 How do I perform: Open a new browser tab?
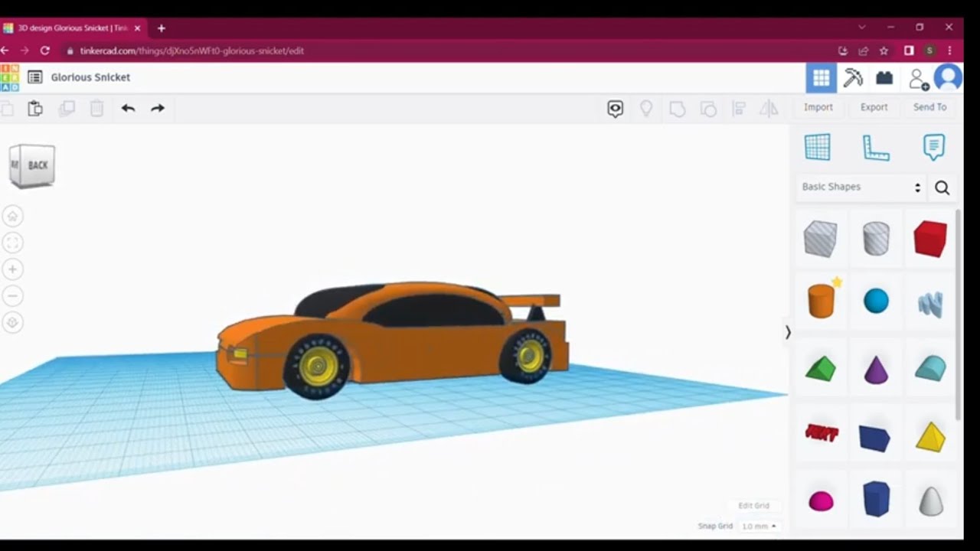[x=161, y=28]
